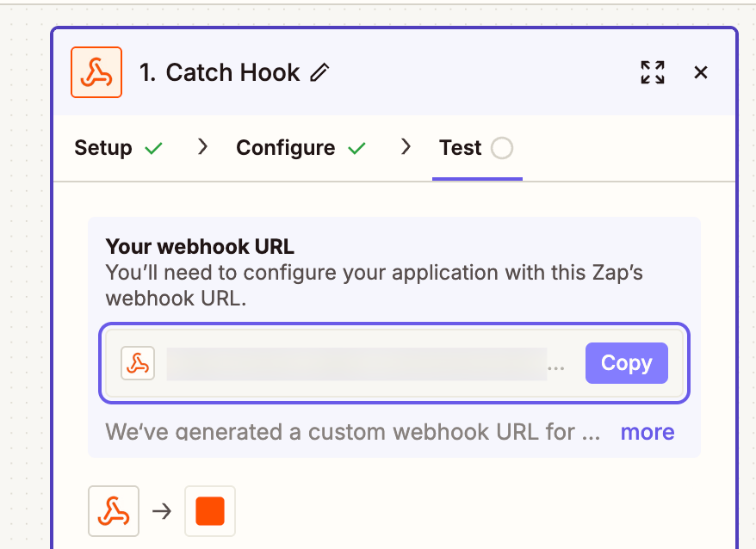Switch to the Setup tab

[x=103, y=148]
